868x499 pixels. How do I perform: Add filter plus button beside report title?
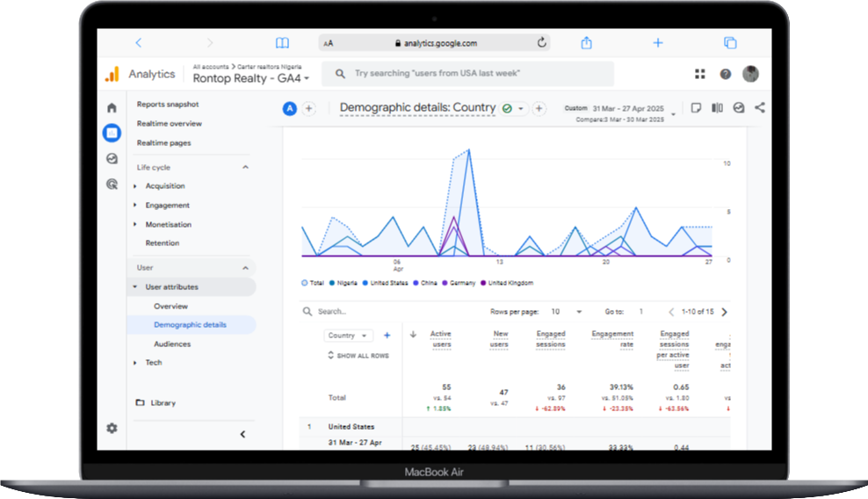coord(539,109)
